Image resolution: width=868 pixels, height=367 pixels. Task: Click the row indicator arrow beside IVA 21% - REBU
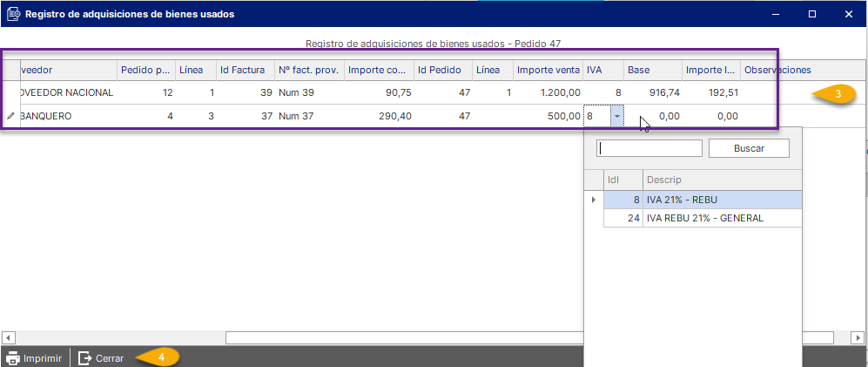point(594,200)
